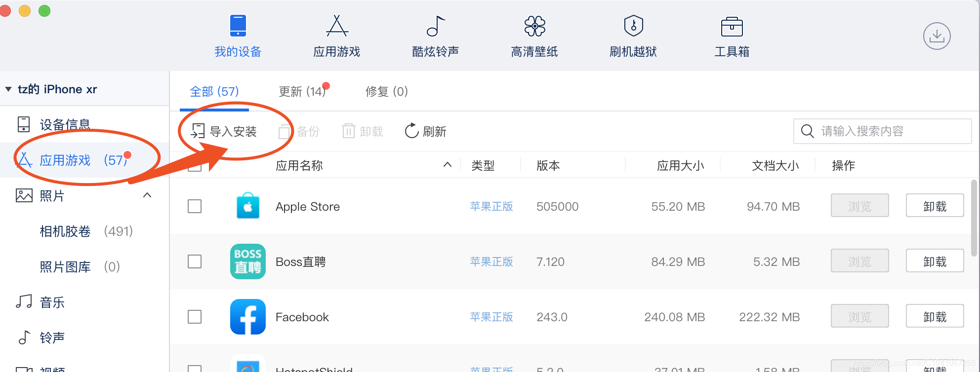Click Apple Store document size 94.70 MB
Image resolution: width=980 pixels, height=372 pixels.
774,206
